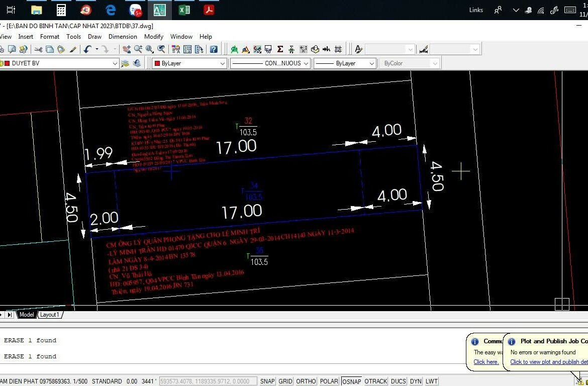Open the Layer Properties Manager icon
Screen dimensions: 588x386
click(x=125, y=63)
